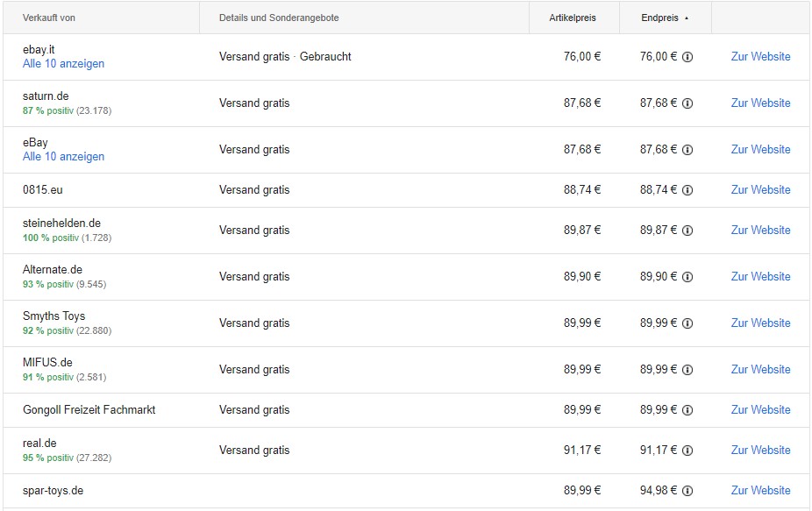Expand 'Alle 10 anzeigen' under eBay
Viewport: 812px width, 511px height.
(x=63, y=156)
